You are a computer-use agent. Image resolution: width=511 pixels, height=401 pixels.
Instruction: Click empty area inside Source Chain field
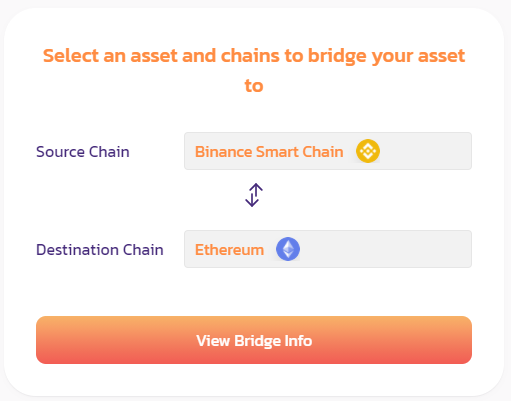click(425, 151)
